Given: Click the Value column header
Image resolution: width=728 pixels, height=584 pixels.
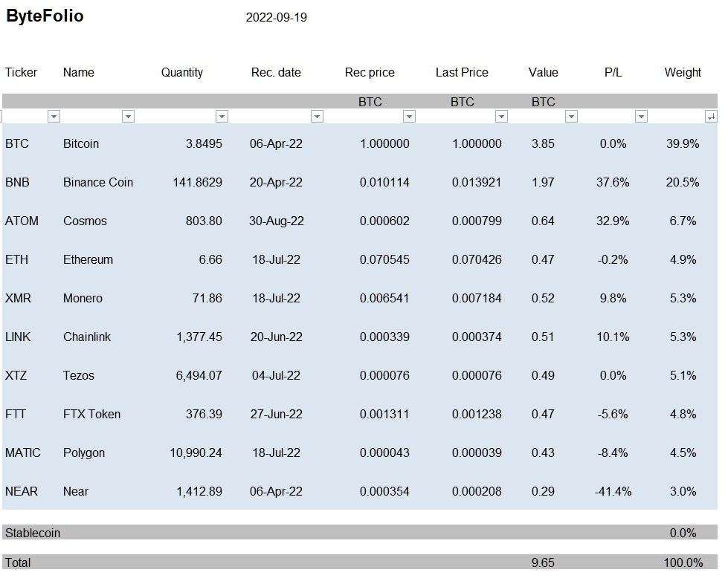Looking at the screenshot, I should (x=544, y=72).
